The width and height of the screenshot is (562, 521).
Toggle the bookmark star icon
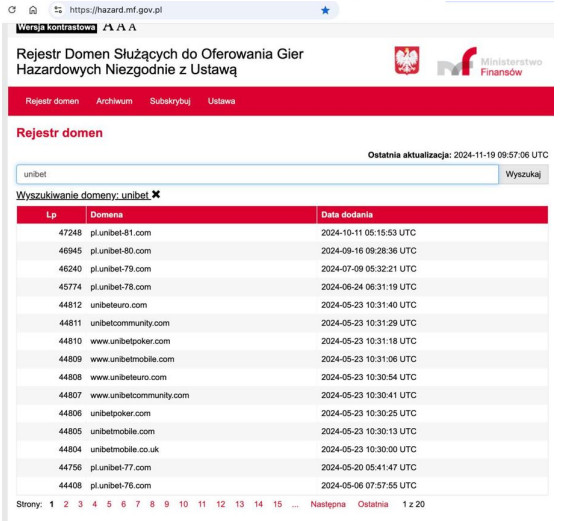[325, 10]
